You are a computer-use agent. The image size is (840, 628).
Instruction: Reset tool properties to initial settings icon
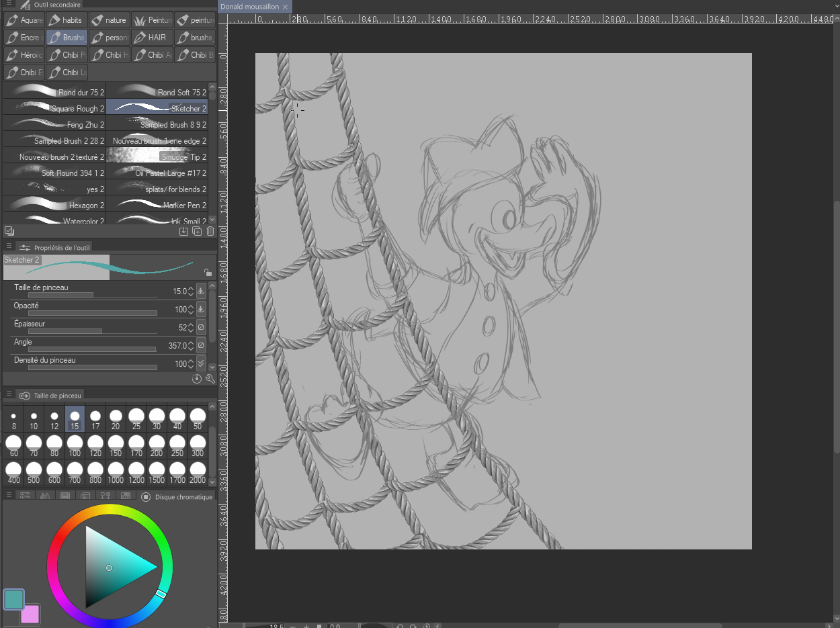pyautogui.click(x=197, y=379)
